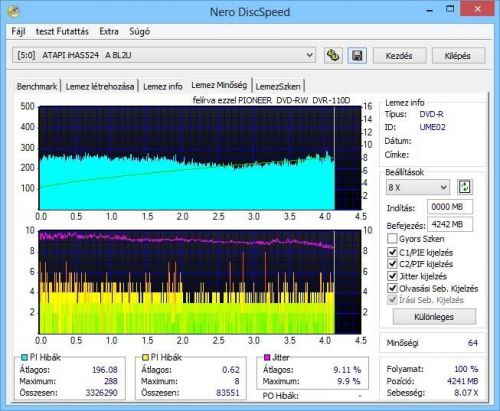Open the ATAPI iHAS524 drive dropdown
This screenshot has height=411, width=500.
(164, 55)
